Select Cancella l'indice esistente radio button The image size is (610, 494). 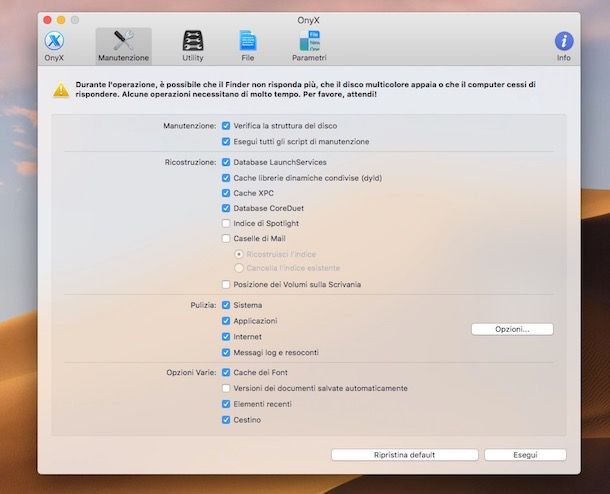[x=239, y=268]
